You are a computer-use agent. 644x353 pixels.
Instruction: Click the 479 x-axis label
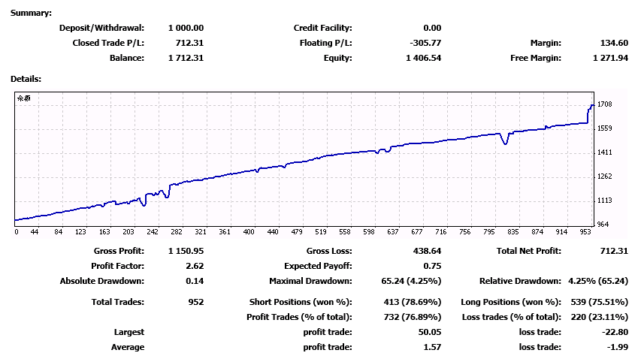[x=297, y=232]
